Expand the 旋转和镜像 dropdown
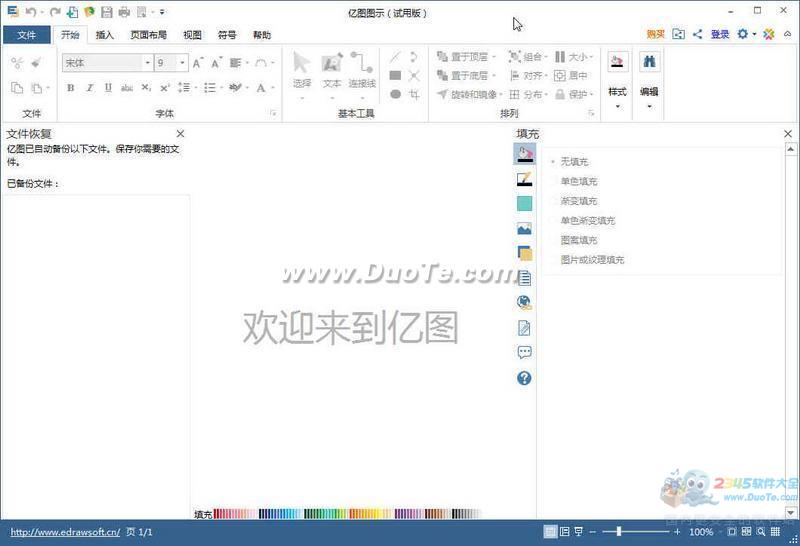The width and height of the screenshot is (800, 546). point(501,94)
